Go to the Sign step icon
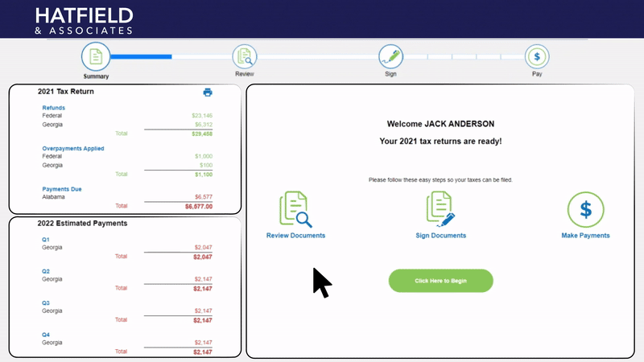This screenshot has height=362, width=644. click(390, 56)
